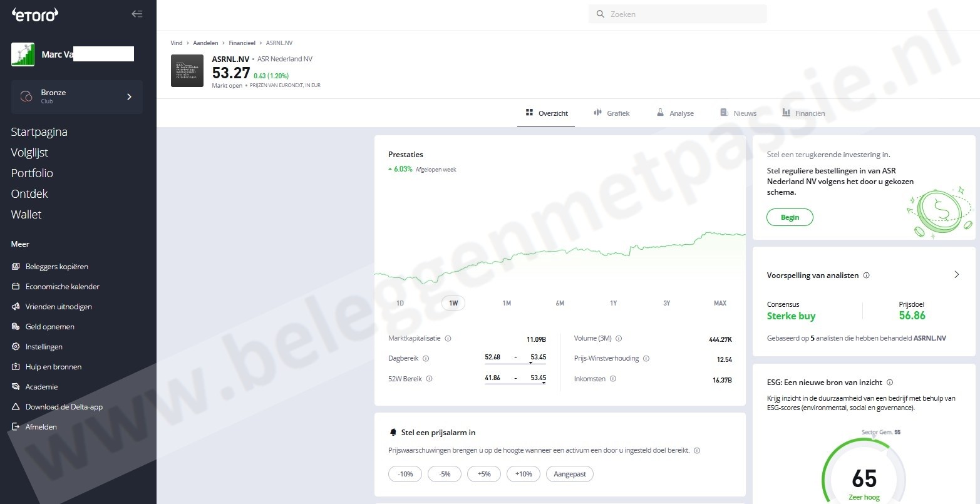Open the Economische kalender
Screen dimensions: 980x504
pyautogui.click(x=62, y=287)
